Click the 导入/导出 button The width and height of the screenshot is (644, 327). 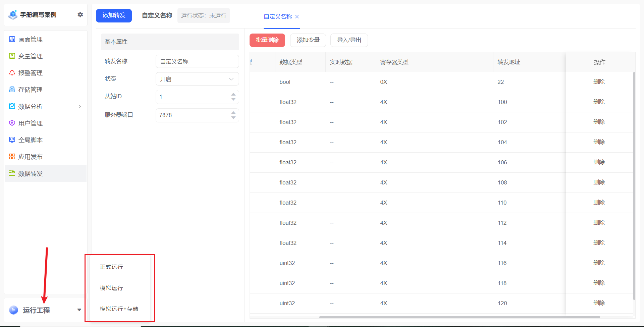[349, 40]
